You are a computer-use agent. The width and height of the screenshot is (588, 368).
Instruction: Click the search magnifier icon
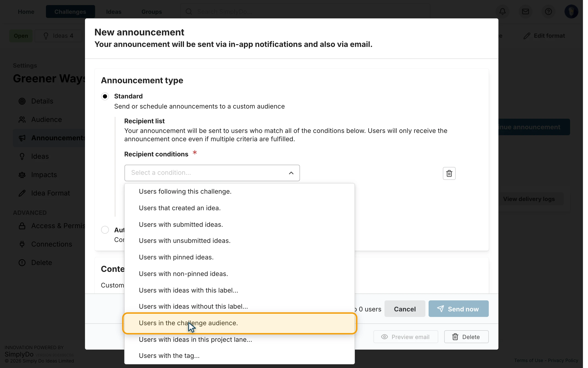click(189, 11)
